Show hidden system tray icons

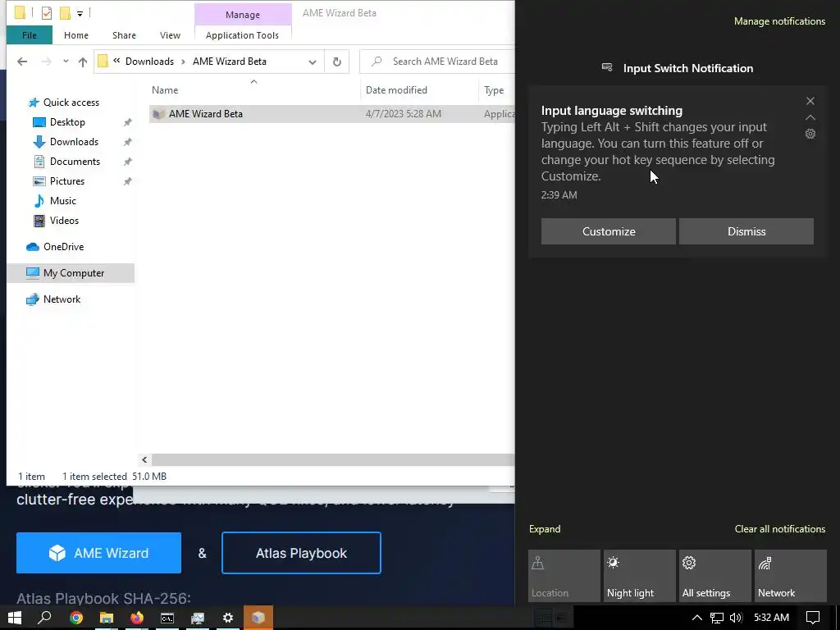[696, 618]
